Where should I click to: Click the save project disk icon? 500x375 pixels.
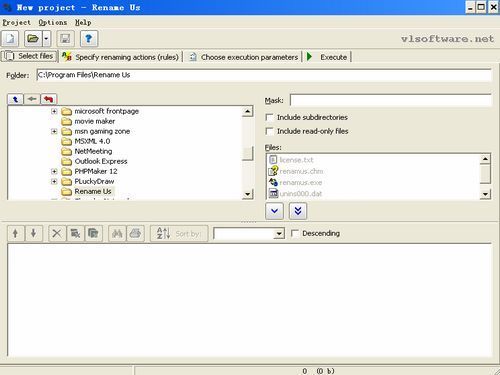click(65, 39)
